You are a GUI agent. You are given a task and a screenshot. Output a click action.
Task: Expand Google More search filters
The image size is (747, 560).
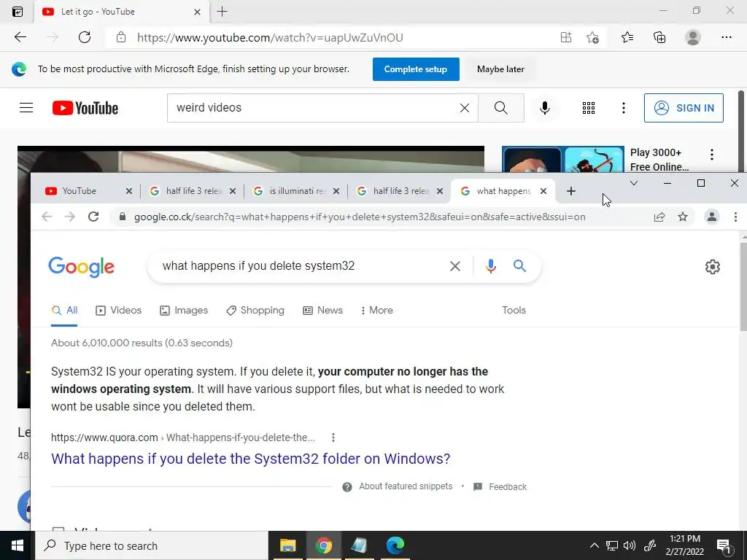(x=376, y=310)
